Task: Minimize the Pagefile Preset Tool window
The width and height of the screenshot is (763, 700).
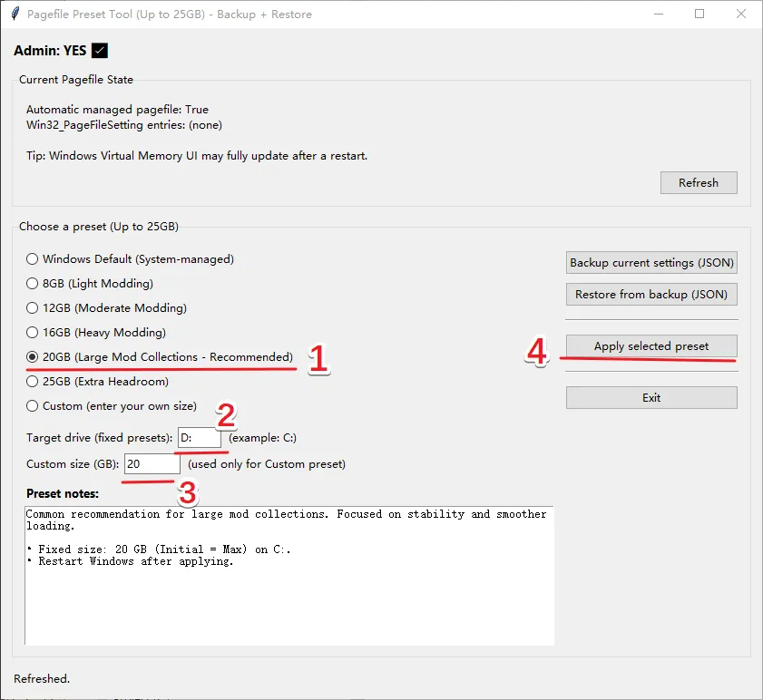Action: (x=659, y=15)
